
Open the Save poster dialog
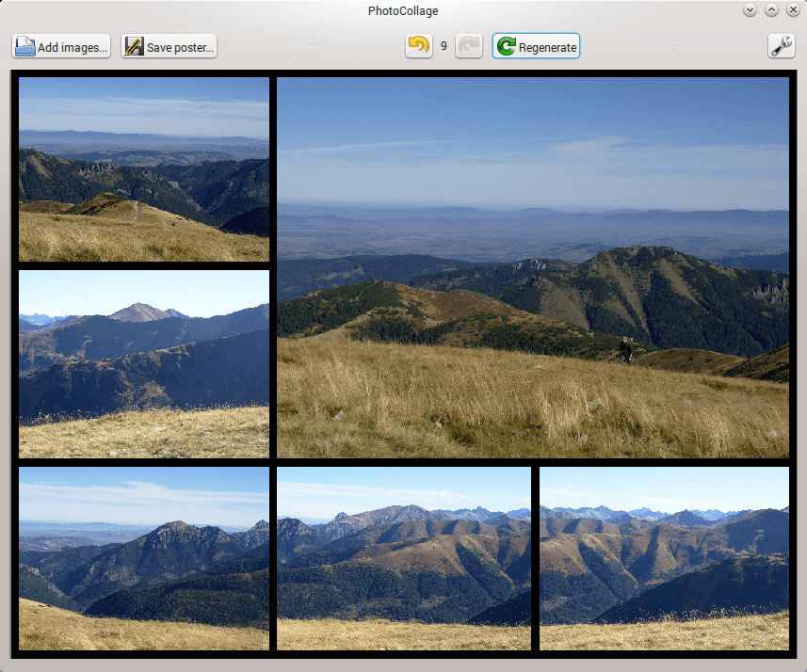[169, 46]
